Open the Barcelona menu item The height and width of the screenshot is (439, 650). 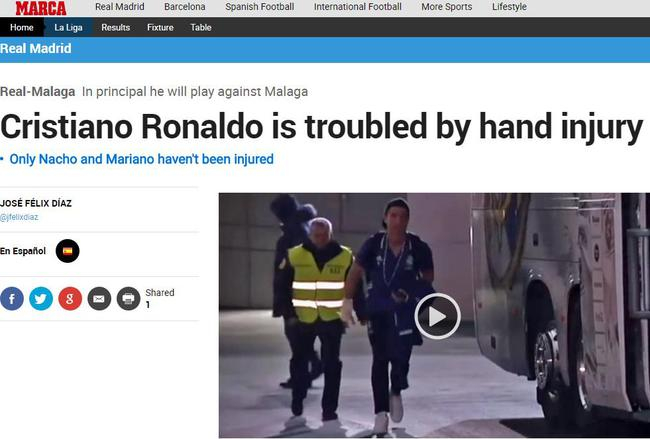click(184, 7)
